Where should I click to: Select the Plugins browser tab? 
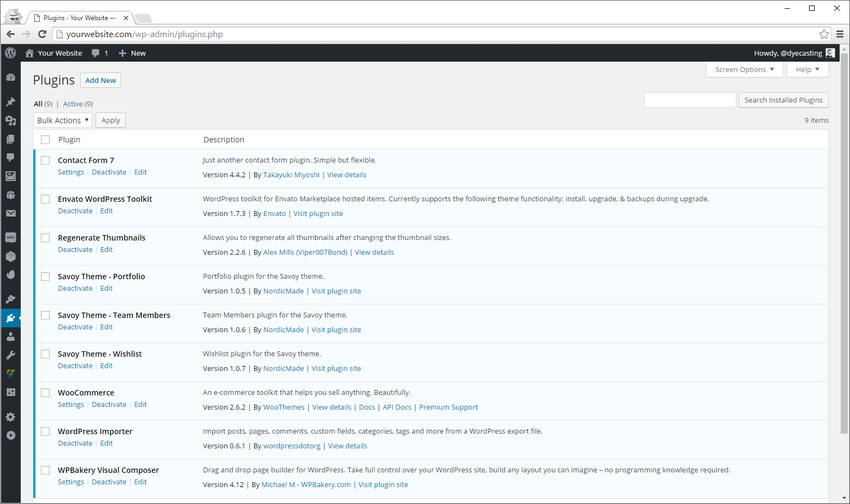point(79,18)
